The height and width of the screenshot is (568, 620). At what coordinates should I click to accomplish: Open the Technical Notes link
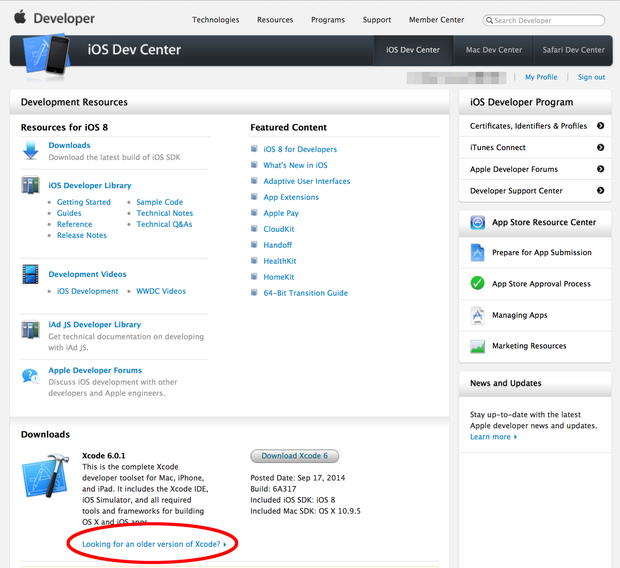pyautogui.click(x=164, y=213)
